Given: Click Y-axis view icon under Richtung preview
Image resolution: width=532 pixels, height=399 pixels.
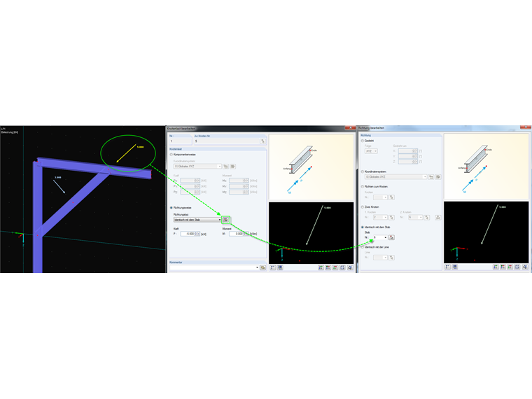Looking at the screenshot, I should tap(503, 267).
